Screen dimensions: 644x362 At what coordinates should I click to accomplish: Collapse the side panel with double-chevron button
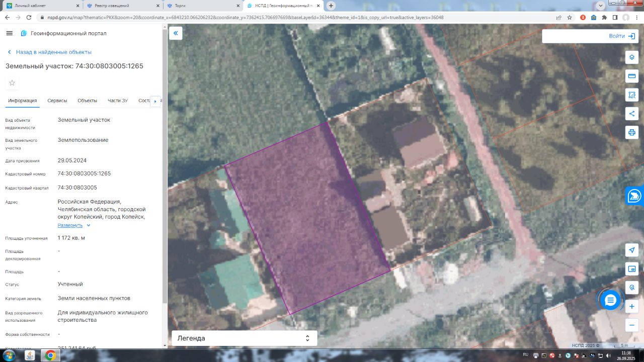point(176,33)
